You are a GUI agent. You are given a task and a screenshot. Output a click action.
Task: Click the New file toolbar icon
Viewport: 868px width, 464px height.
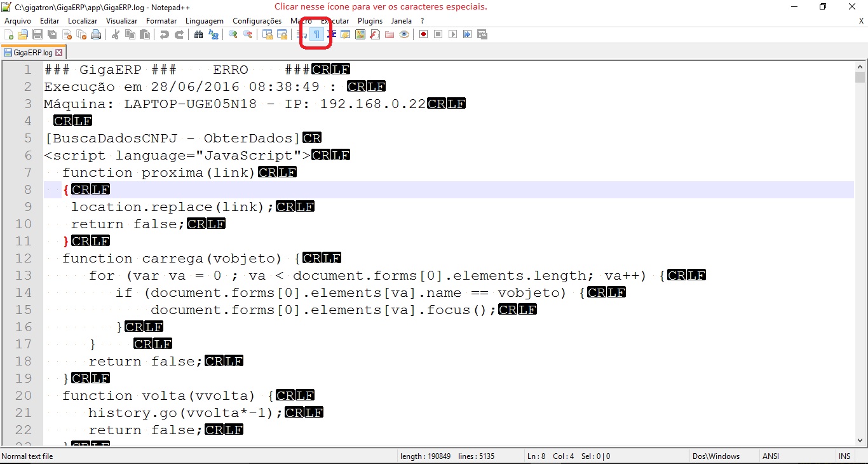[8, 34]
